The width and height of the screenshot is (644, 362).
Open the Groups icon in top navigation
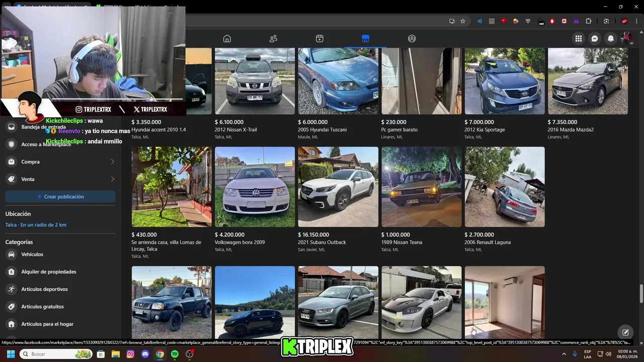point(412,39)
